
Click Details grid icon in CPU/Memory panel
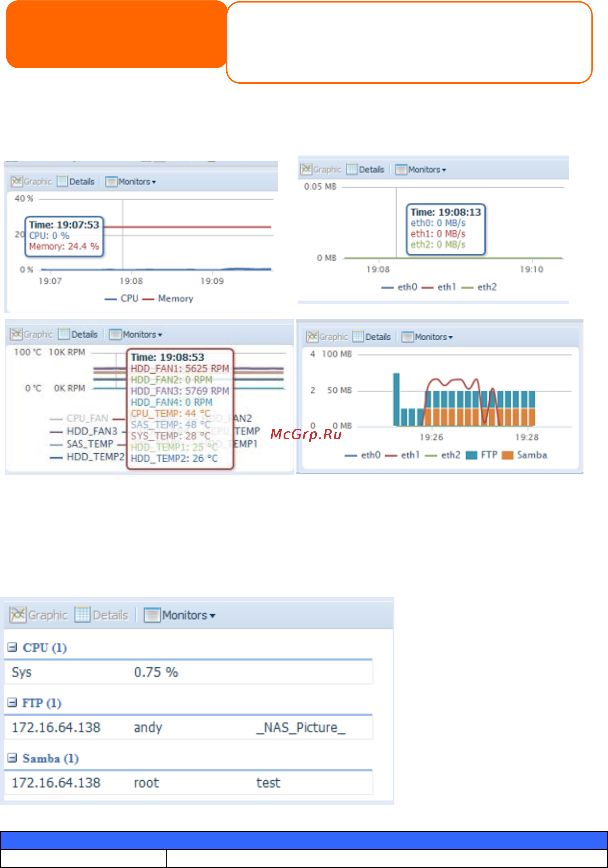tap(62, 182)
